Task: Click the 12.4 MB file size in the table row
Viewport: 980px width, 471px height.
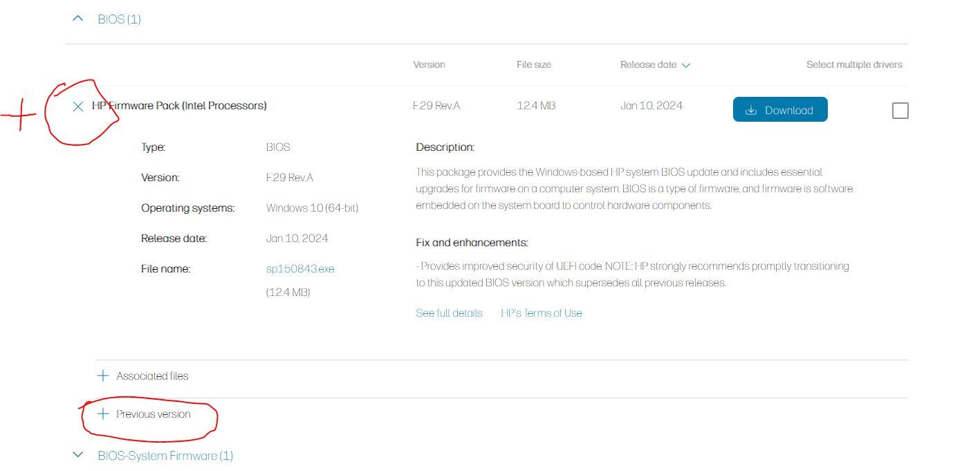Action: pyautogui.click(x=536, y=106)
